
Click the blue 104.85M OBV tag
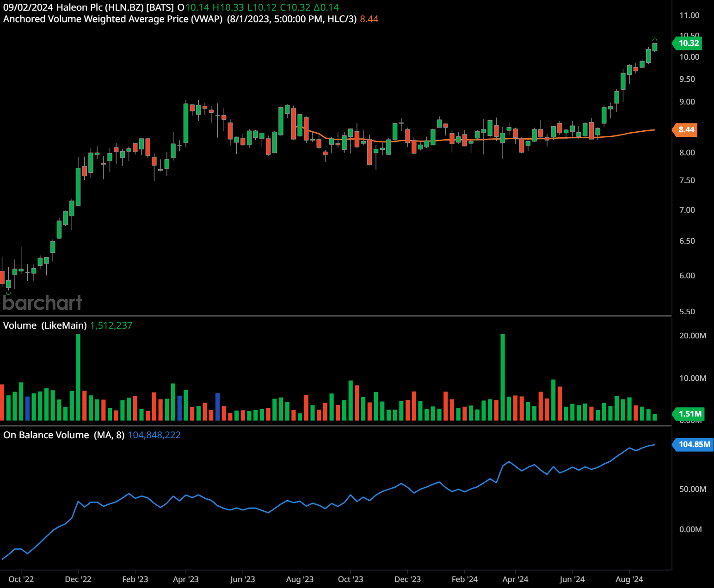[x=693, y=444]
